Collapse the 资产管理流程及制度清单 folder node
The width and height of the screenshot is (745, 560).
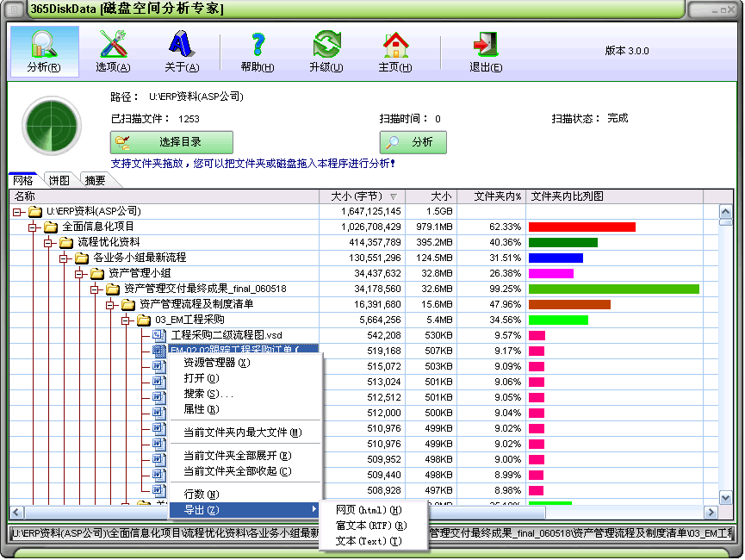pos(111,305)
